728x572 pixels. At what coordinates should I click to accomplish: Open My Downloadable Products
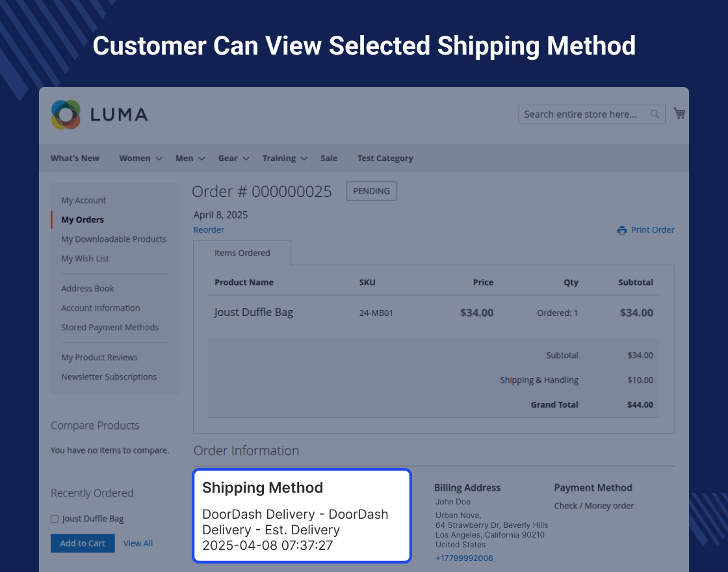[x=114, y=239]
